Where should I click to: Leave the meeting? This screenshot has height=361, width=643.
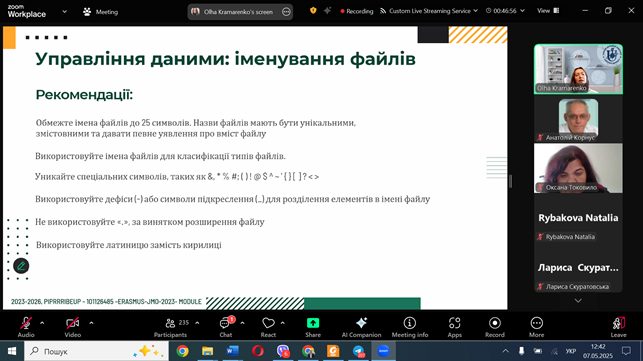coord(618,327)
